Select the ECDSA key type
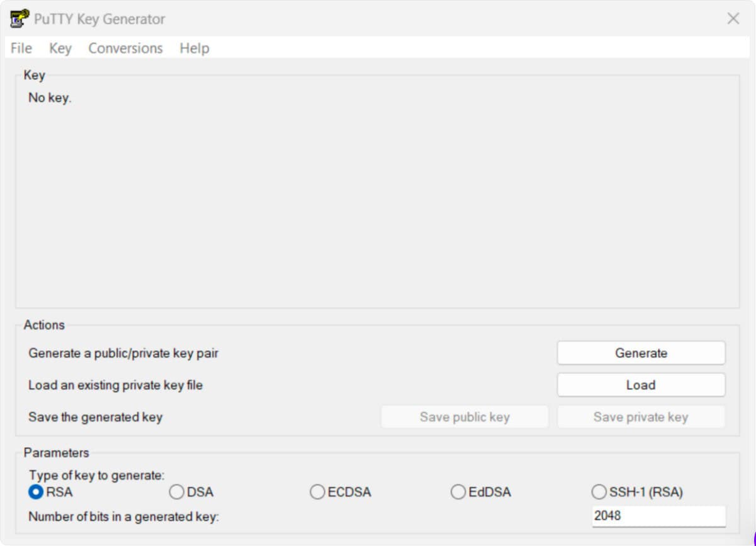Image resolution: width=756 pixels, height=546 pixels. pyautogui.click(x=341, y=492)
